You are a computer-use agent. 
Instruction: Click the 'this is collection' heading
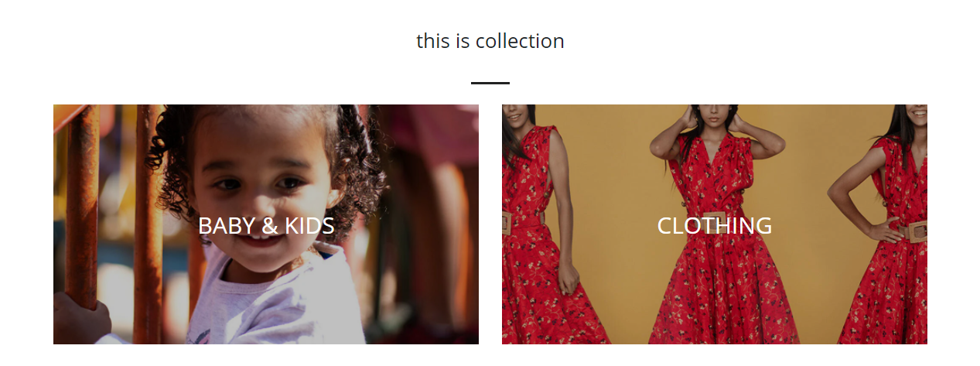[490, 40]
